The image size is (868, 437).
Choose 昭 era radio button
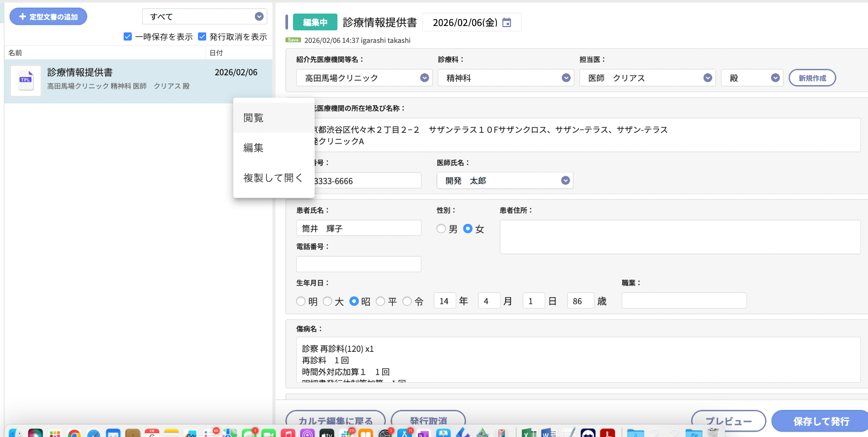tap(354, 301)
